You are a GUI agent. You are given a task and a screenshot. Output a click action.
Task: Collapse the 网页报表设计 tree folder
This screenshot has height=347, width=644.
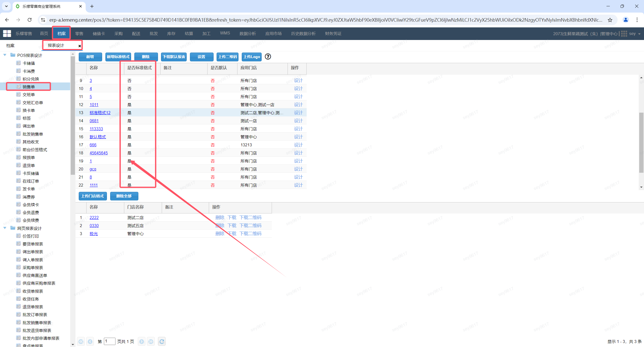click(5, 228)
